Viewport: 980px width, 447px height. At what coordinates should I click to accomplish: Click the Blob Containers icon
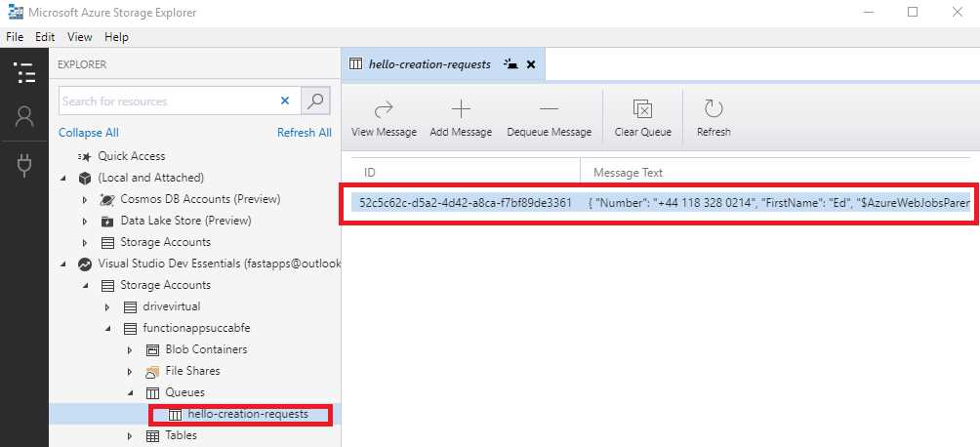pos(152,349)
